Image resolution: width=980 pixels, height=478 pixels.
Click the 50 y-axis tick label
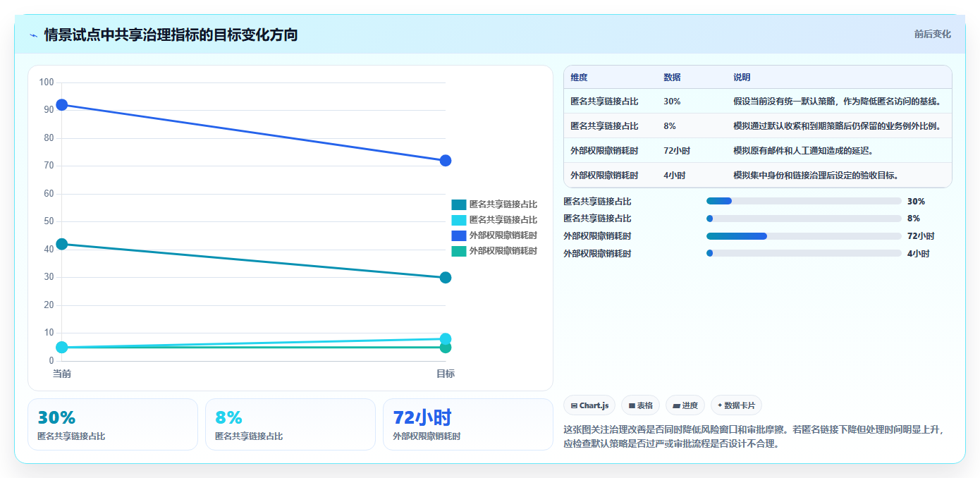pos(49,221)
